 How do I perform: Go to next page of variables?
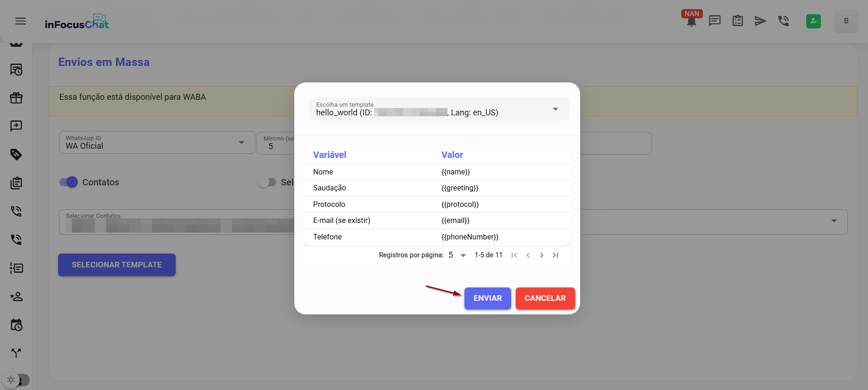pyautogui.click(x=541, y=255)
